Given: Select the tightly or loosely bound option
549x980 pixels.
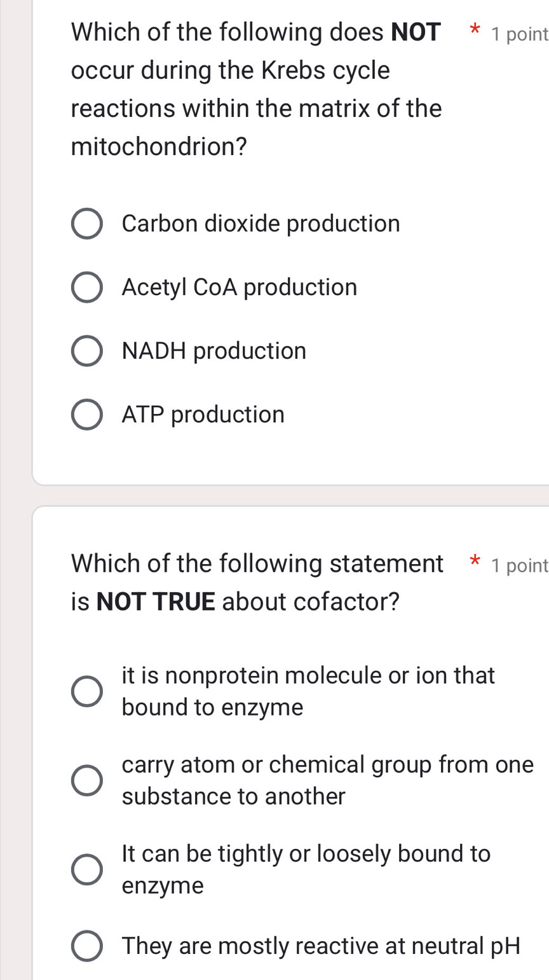Looking at the screenshot, I should pos(86,869).
